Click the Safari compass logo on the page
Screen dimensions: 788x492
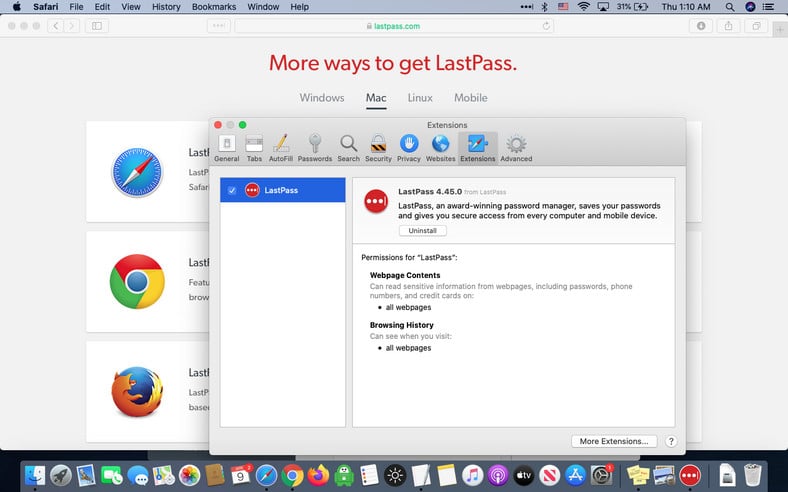pyautogui.click(x=137, y=172)
